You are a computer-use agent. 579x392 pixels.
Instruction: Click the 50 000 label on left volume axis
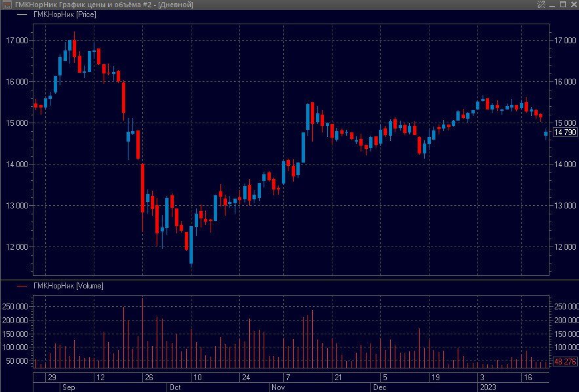click(x=17, y=361)
